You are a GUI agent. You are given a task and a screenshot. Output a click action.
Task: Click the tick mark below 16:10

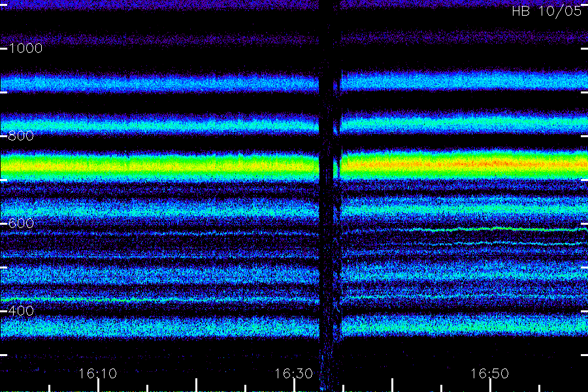[98, 385]
